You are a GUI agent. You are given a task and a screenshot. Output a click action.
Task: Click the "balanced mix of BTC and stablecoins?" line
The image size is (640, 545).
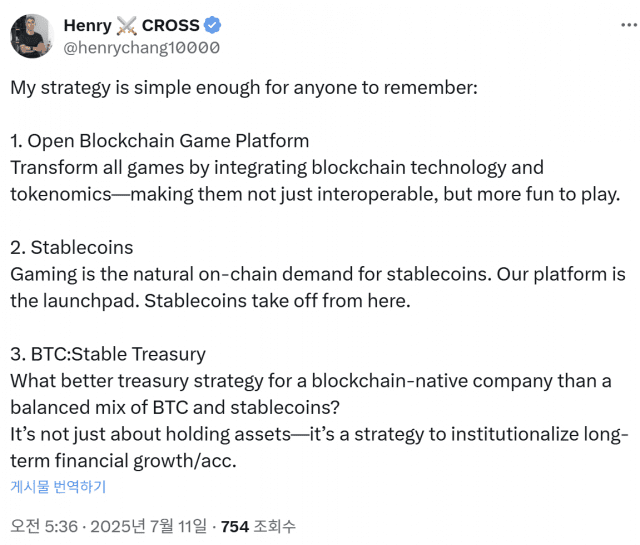point(175,407)
